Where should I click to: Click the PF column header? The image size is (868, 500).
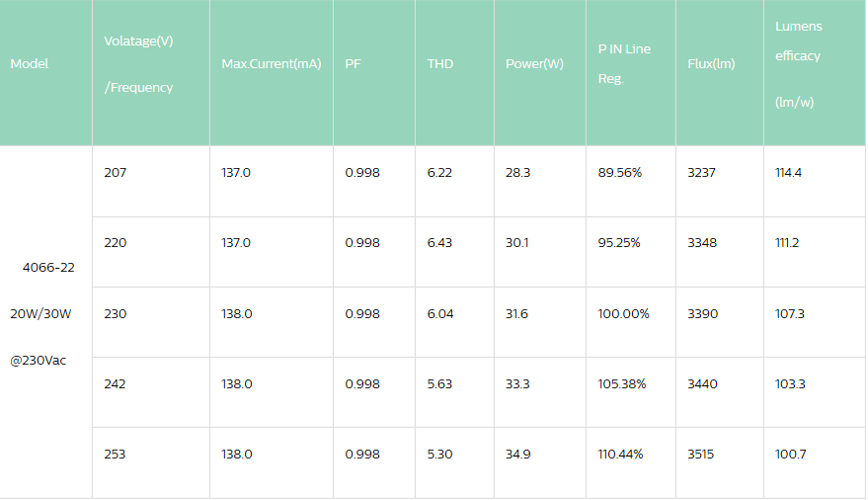pos(353,64)
